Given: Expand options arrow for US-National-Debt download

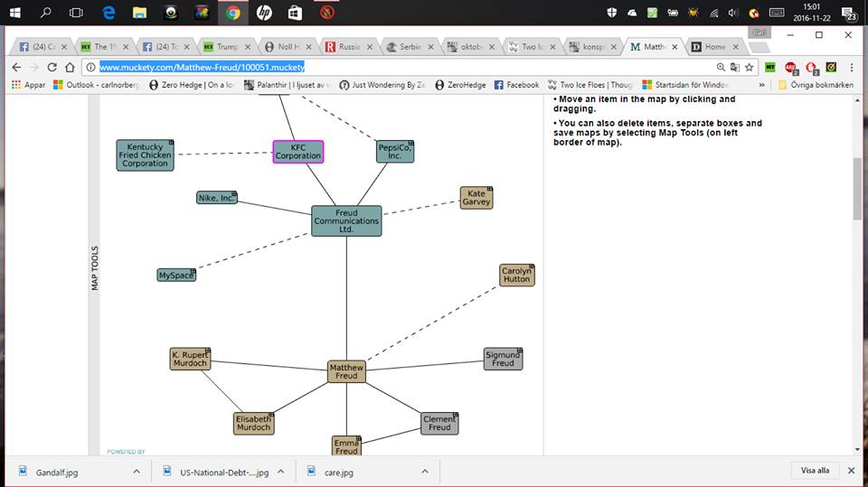Looking at the screenshot, I should pyautogui.click(x=281, y=471).
